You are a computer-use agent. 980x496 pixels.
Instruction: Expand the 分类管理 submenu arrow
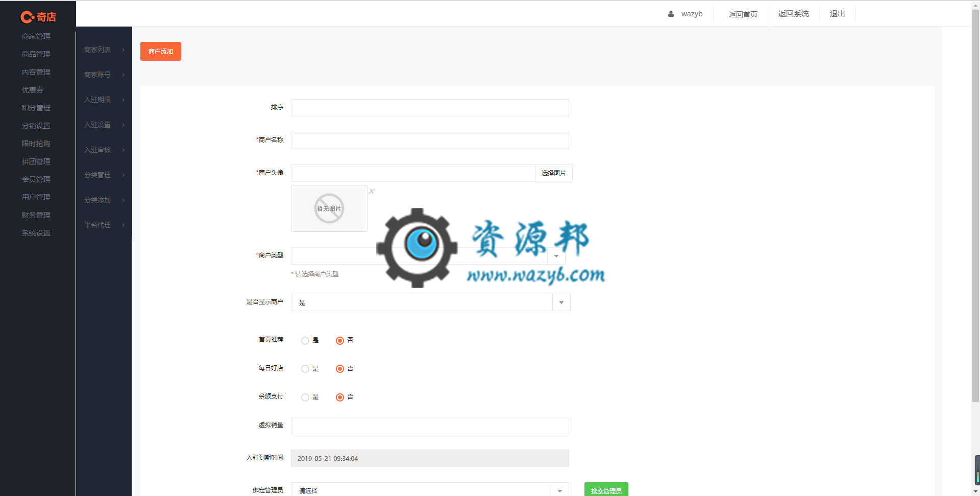click(124, 175)
